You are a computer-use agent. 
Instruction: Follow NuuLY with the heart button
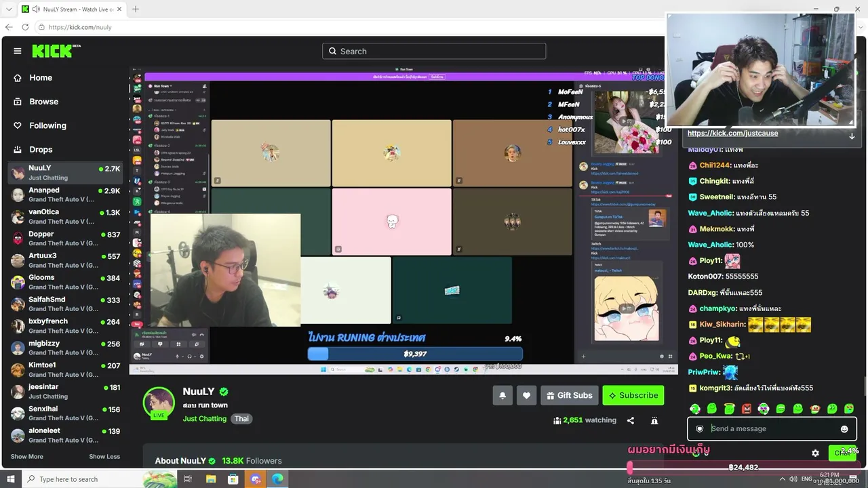click(526, 395)
